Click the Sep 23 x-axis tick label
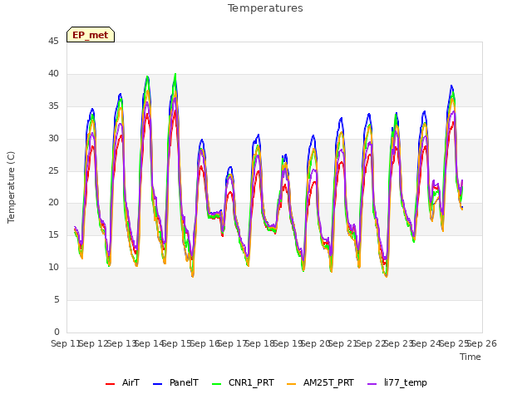The image size is (532, 399). [399, 343]
